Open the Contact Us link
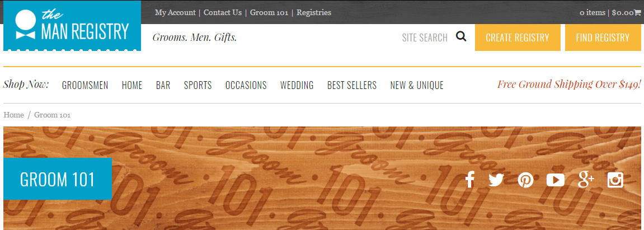This screenshot has width=644, height=230. tap(223, 13)
